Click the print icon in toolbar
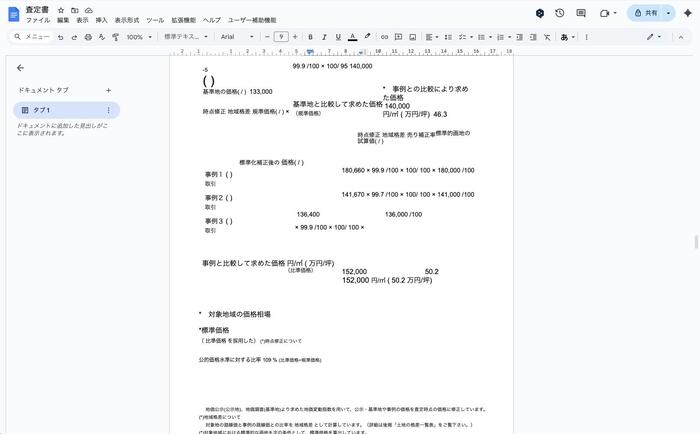The image size is (700, 434). point(88,37)
